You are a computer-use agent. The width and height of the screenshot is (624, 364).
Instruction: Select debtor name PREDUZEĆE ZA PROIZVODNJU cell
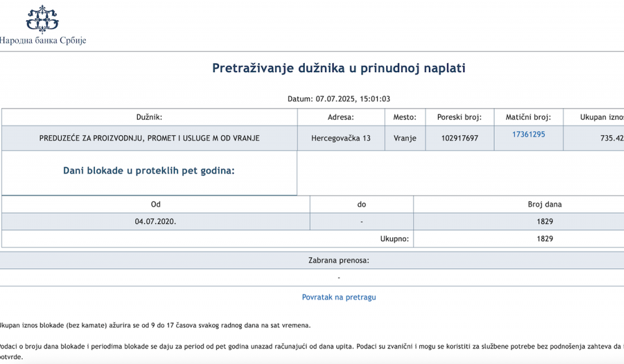tap(149, 138)
